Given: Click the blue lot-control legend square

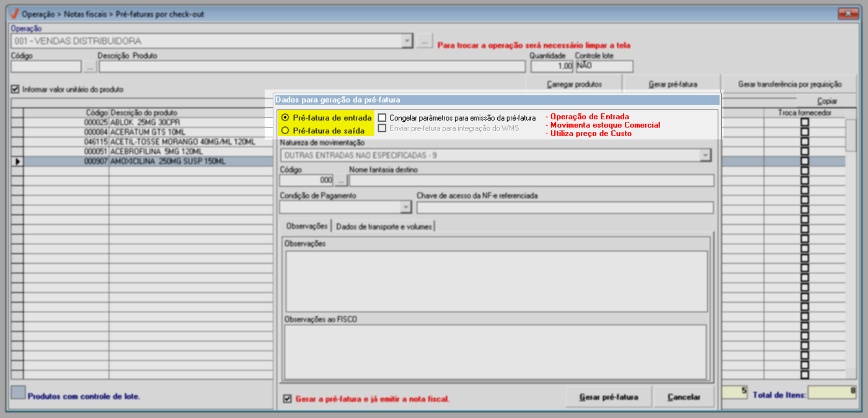Looking at the screenshot, I should (18, 392).
